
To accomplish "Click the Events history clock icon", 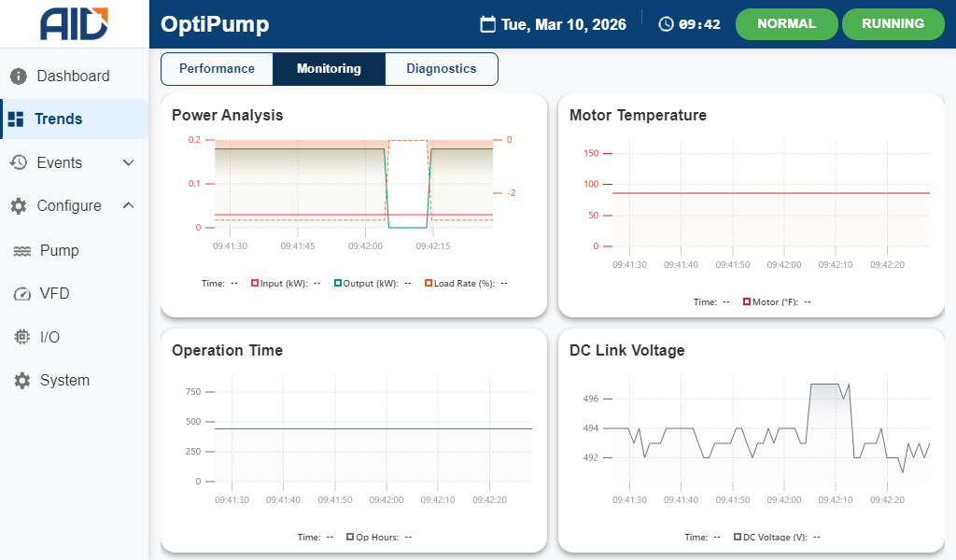I will 19,162.
